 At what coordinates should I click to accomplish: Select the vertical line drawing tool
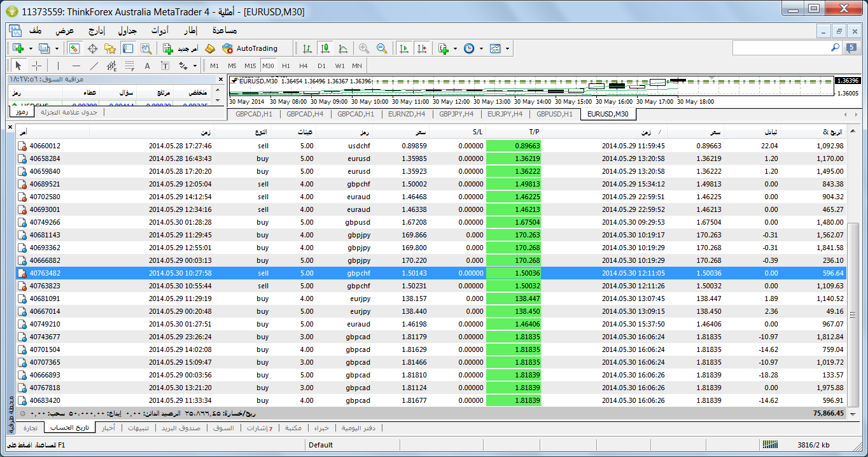pyautogui.click(x=58, y=66)
